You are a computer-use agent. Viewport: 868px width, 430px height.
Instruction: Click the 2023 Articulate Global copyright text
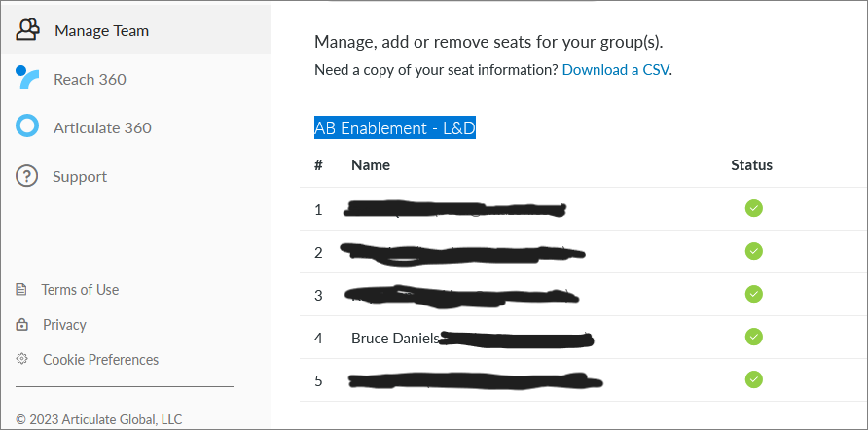[x=99, y=419]
